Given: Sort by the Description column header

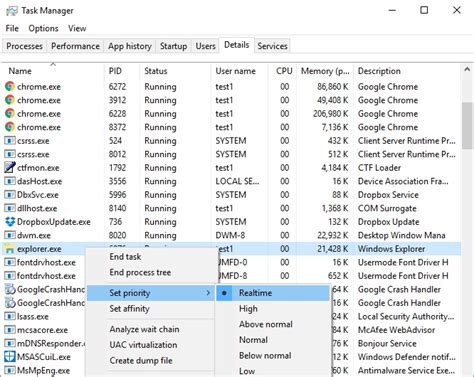Looking at the screenshot, I should click(x=407, y=71).
